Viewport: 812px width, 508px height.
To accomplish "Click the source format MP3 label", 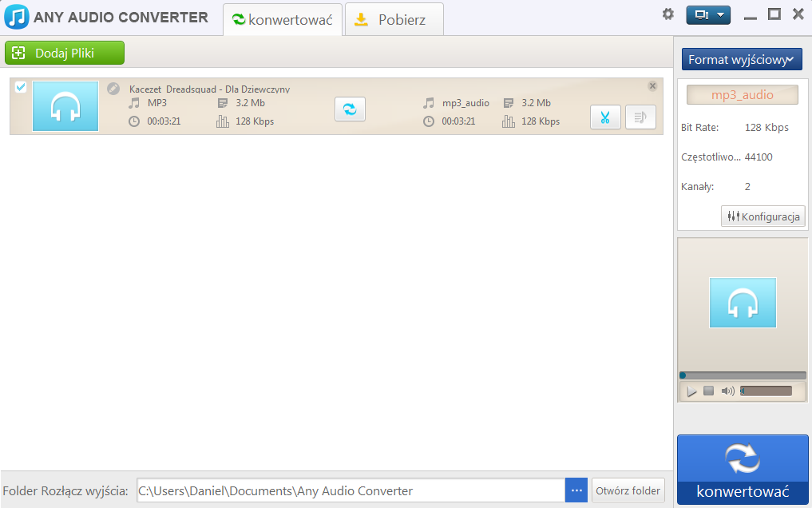I will pyautogui.click(x=157, y=103).
